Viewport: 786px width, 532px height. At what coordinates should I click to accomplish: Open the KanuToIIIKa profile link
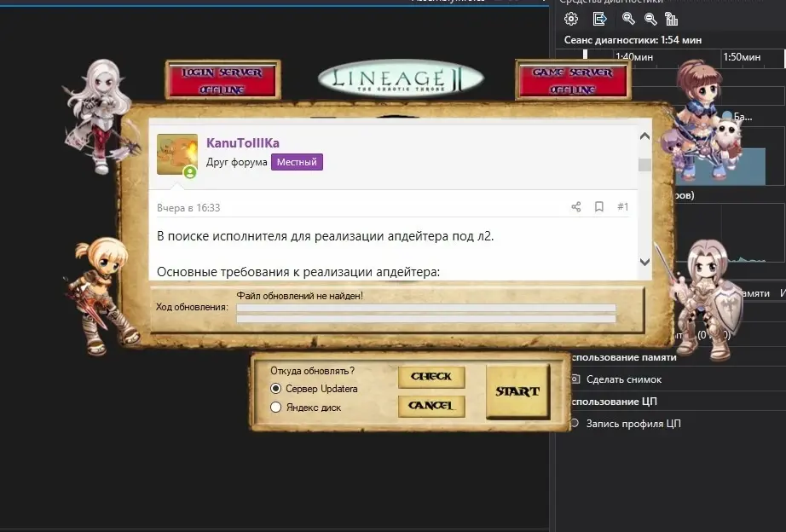pyautogui.click(x=243, y=143)
